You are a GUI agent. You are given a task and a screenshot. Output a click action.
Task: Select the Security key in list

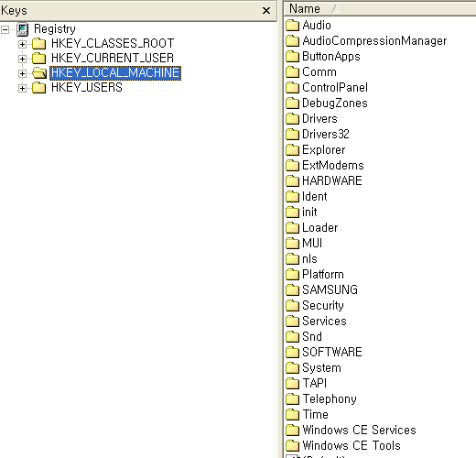(323, 305)
